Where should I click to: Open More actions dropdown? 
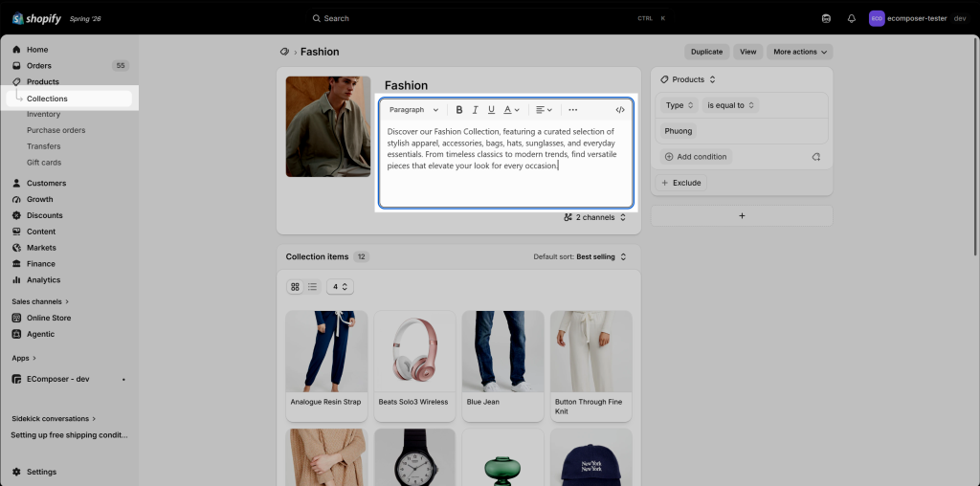pos(800,52)
